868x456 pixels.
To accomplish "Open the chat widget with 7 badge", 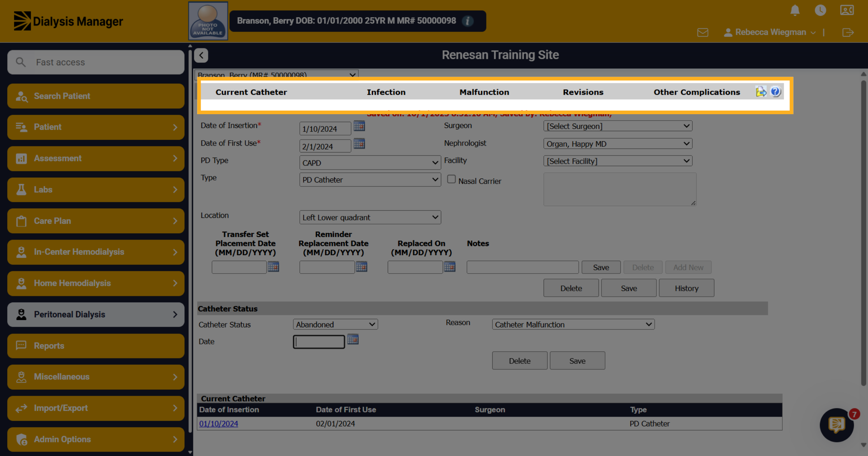I will pyautogui.click(x=837, y=425).
